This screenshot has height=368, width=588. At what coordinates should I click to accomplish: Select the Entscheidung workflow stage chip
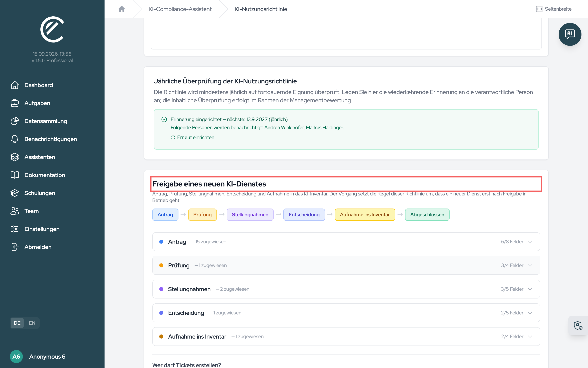coord(304,215)
